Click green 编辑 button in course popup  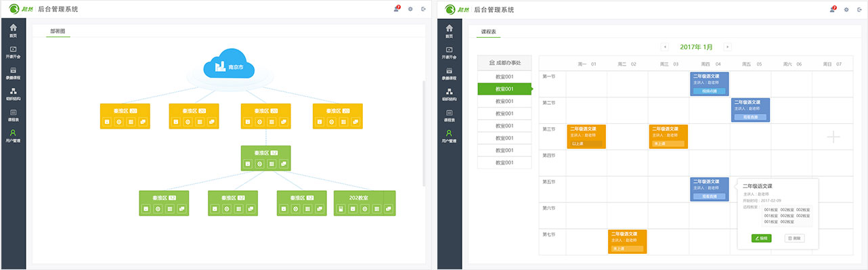point(761,238)
